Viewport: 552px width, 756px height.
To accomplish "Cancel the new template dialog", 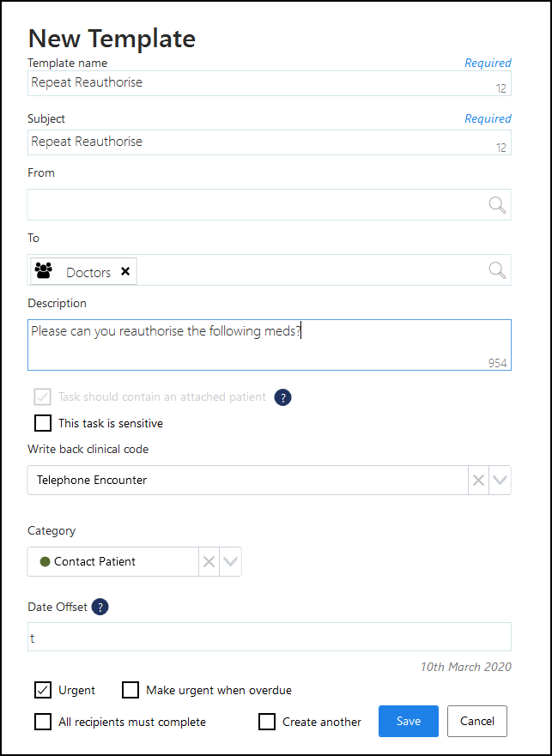I will (x=477, y=722).
